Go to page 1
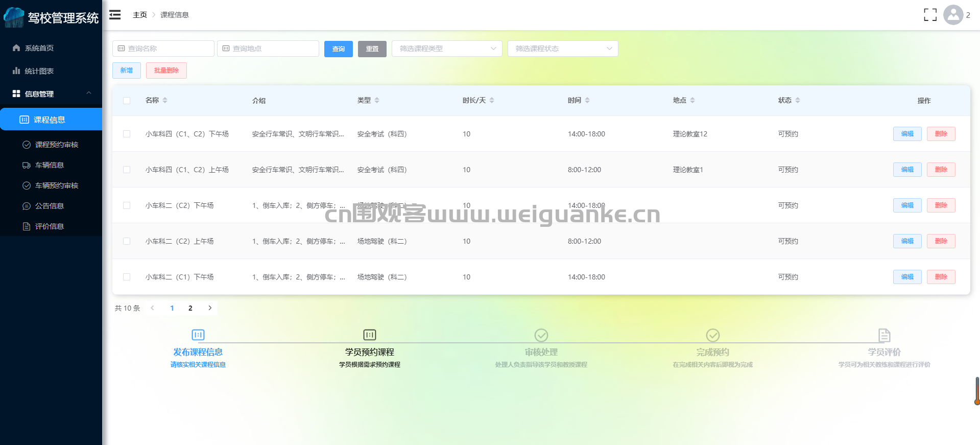Image resolution: width=980 pixels, height=445 pixels. [x=172, y=308]
